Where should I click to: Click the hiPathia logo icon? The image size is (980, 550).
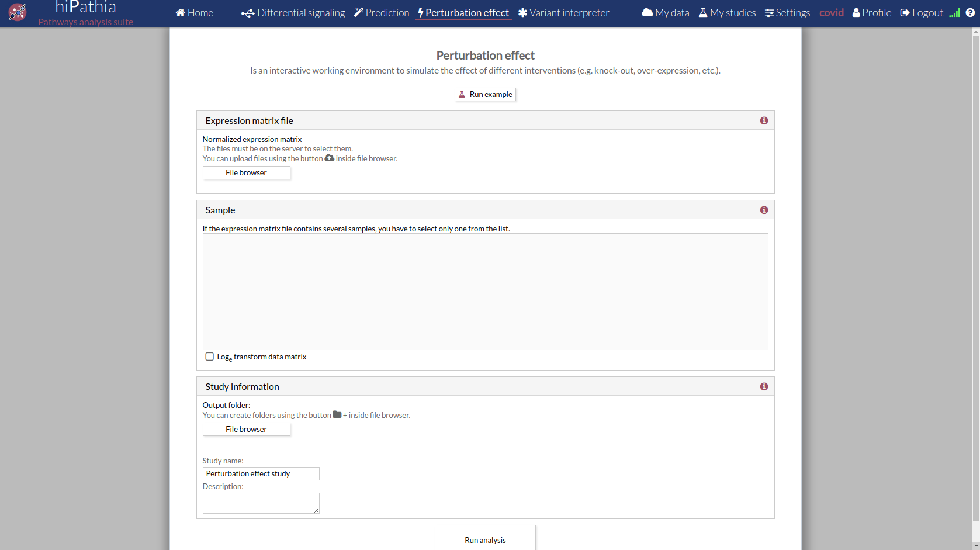tap(18, 12)
